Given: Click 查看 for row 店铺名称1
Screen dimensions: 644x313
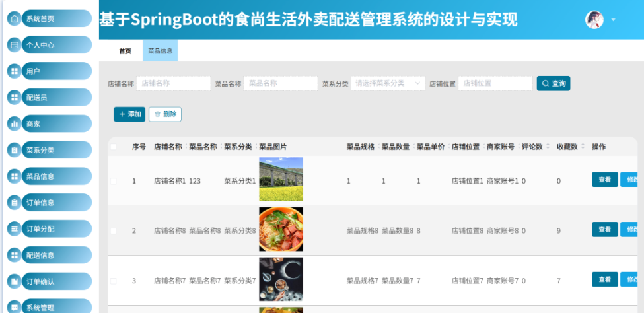Looking at the screenshot, I should tap(604, 180).
